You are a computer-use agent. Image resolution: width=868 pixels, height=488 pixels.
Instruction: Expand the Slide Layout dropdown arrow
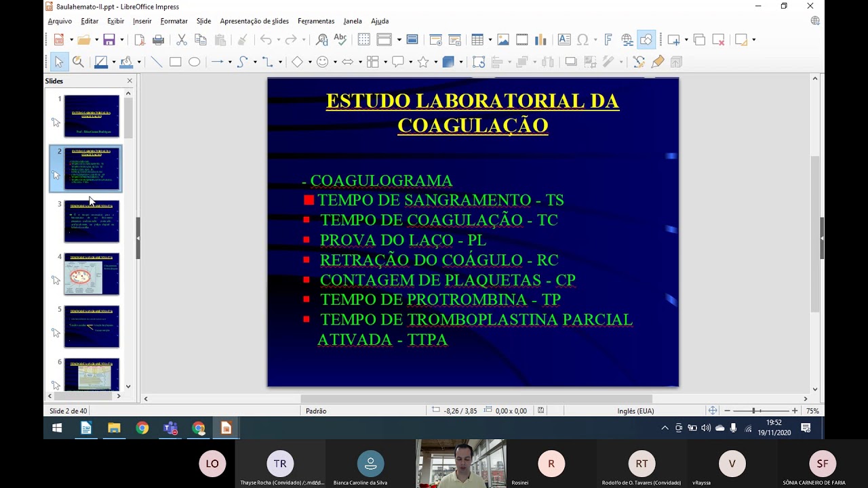399,40
